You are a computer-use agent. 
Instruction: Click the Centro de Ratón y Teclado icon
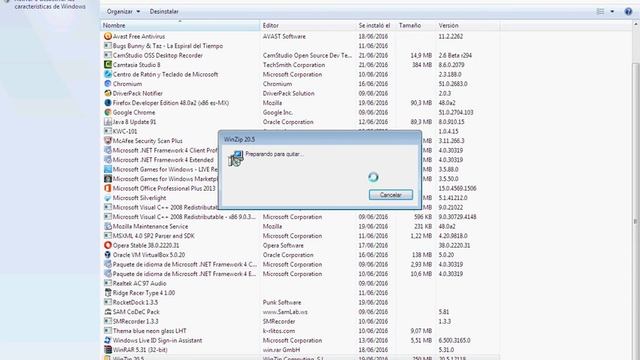108,74
